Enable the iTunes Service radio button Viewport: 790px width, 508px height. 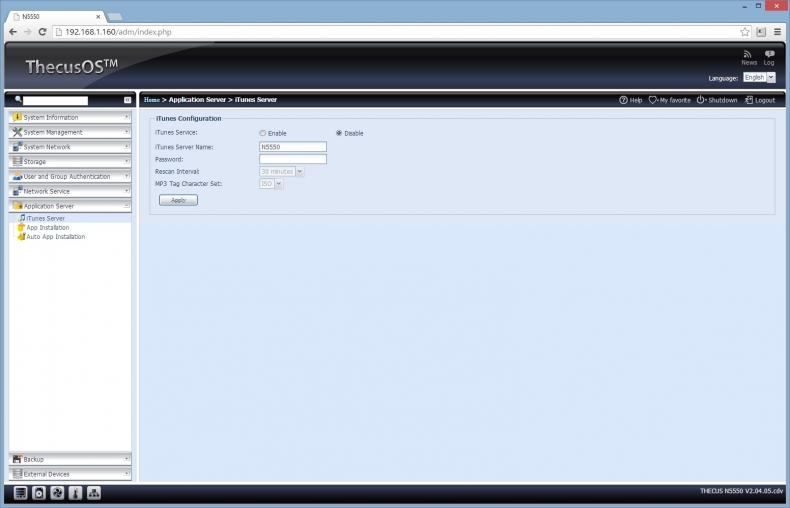click(x=263, y=133)
